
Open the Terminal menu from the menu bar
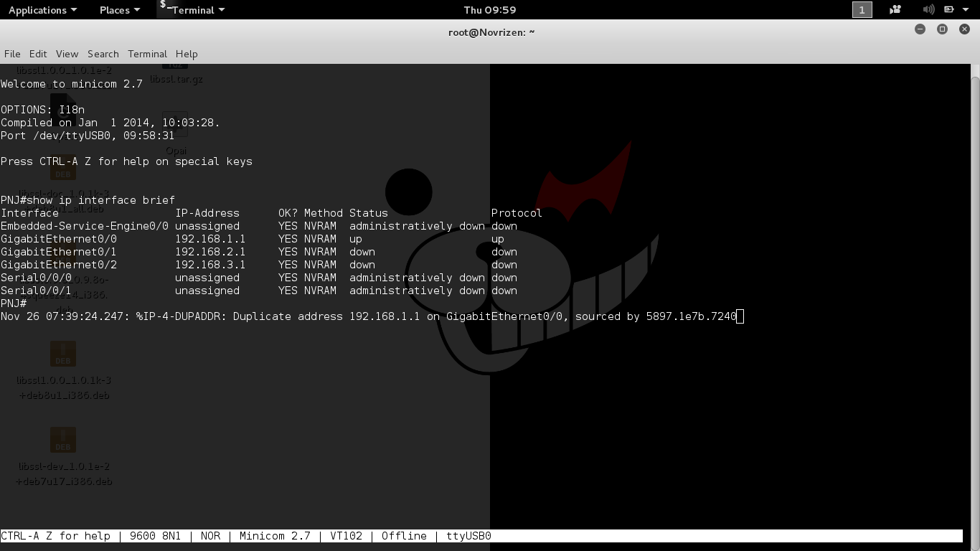[x=147, y=54]
